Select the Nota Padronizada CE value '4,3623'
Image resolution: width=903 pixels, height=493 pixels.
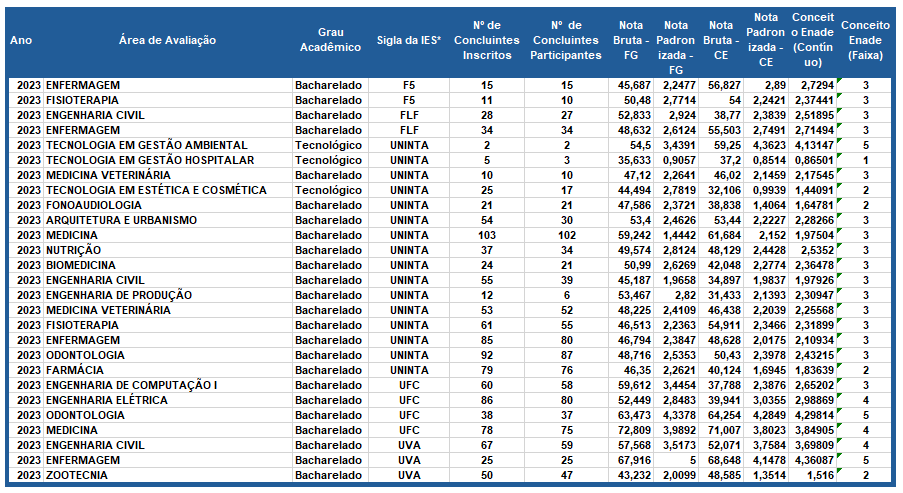[x=769, y=145]
